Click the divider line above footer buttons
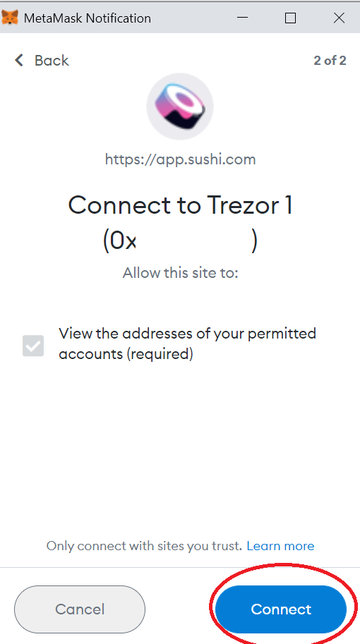 point(180,568)
